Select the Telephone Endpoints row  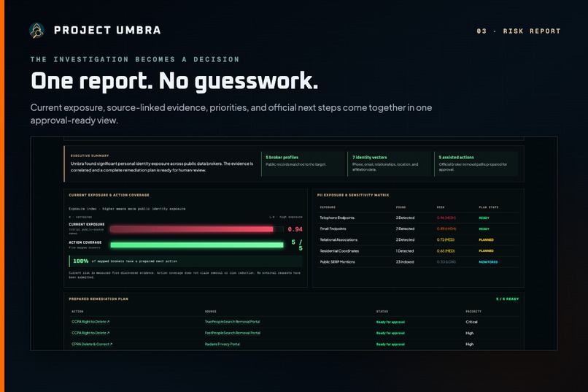[418, 218]
